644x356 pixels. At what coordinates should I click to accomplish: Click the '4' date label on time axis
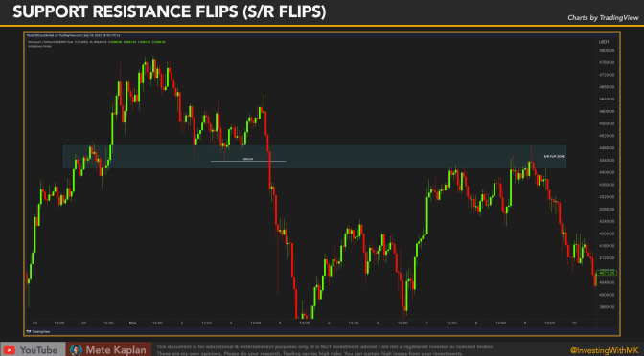click(280, 323)
